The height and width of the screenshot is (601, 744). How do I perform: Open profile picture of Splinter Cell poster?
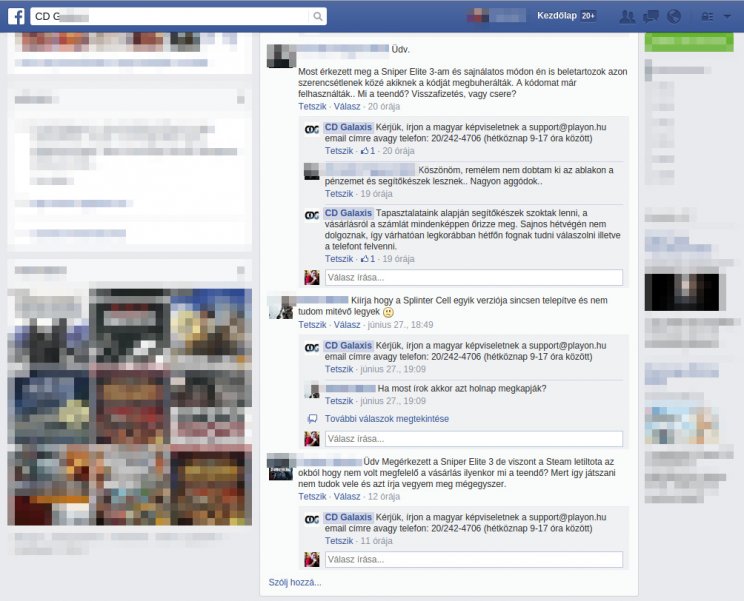click(281, 307)
